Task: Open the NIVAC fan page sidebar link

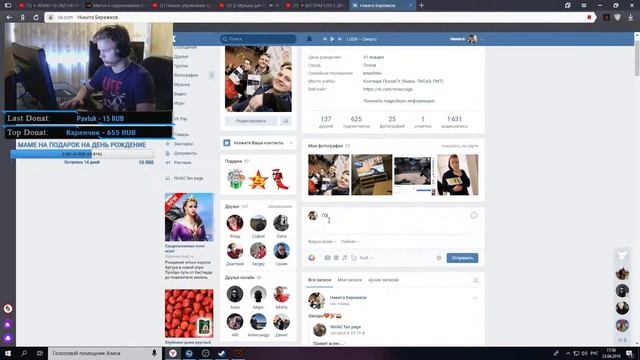Action: click(184, 178)
